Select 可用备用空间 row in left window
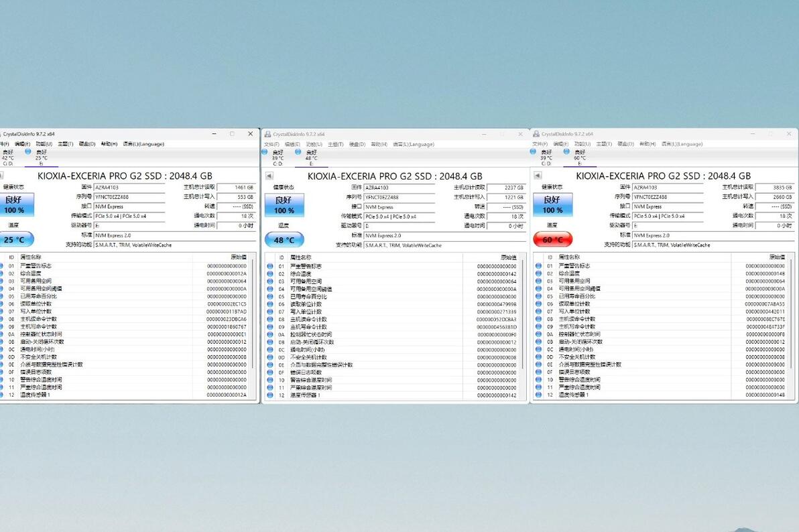The width and height of the screenshot is (799, 532). [x=126, y=281]
